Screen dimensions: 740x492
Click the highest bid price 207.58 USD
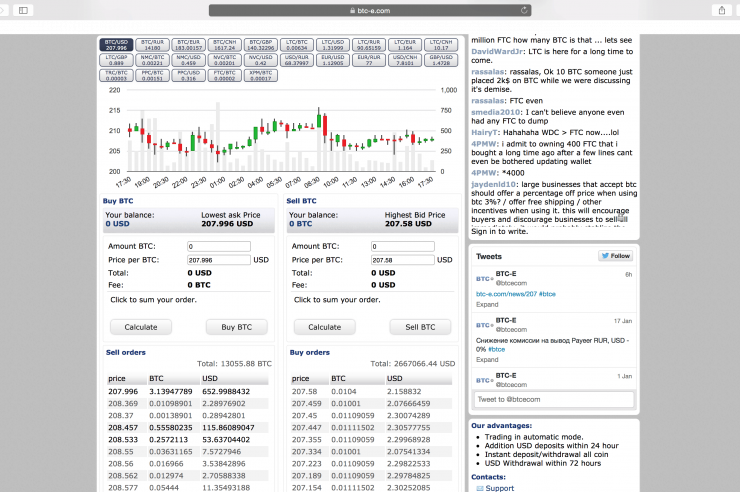point(408,224)
